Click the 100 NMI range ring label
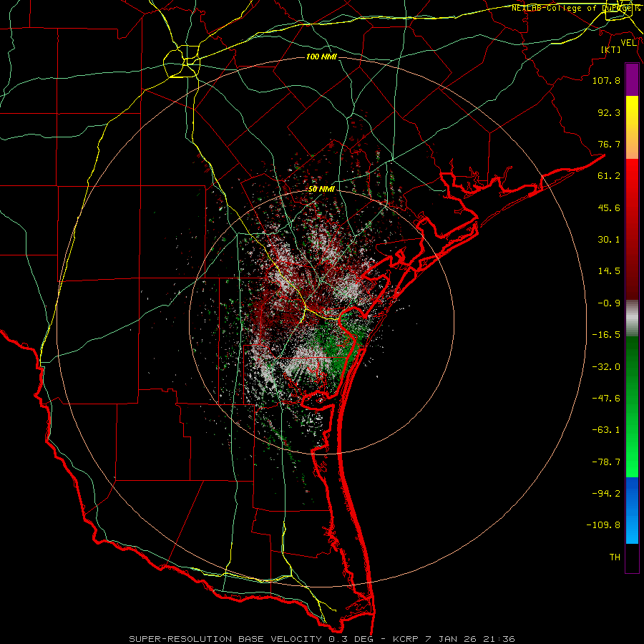 tap(321, 57)
